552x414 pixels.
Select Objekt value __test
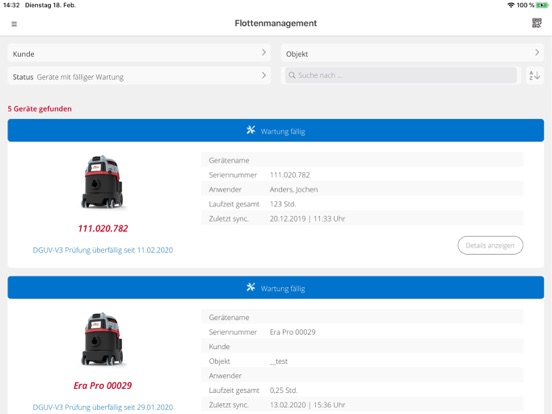coord(278,361)
